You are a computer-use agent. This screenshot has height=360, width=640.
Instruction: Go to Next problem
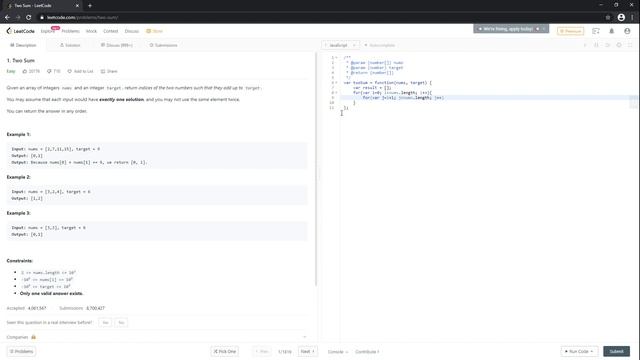point(308,351)
